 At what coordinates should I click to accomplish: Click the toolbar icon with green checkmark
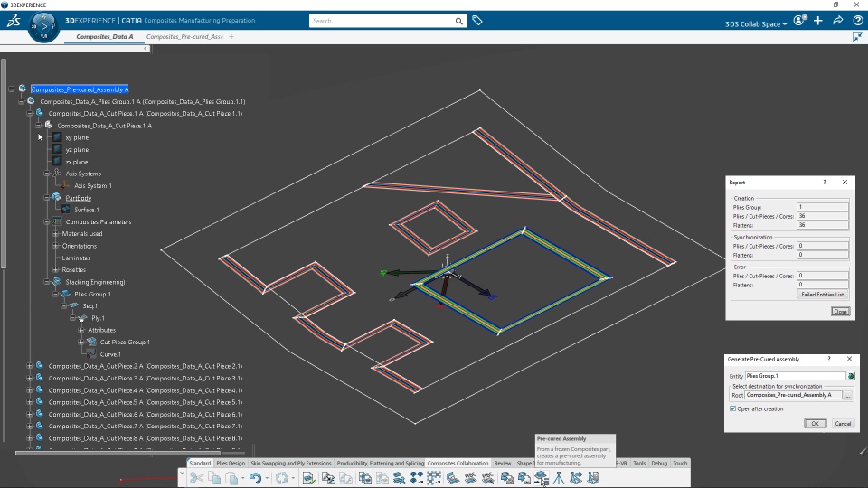tap(308, 478)
